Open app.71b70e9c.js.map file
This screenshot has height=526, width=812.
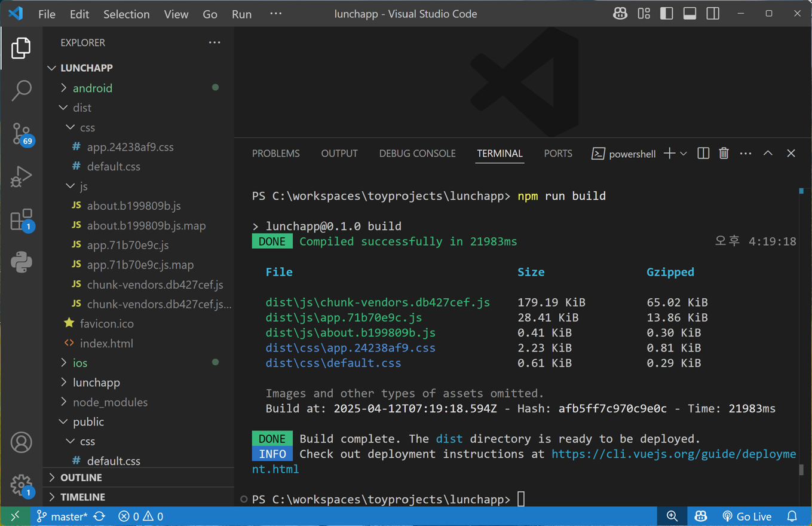pyautogui.click(x=139, y=265)
